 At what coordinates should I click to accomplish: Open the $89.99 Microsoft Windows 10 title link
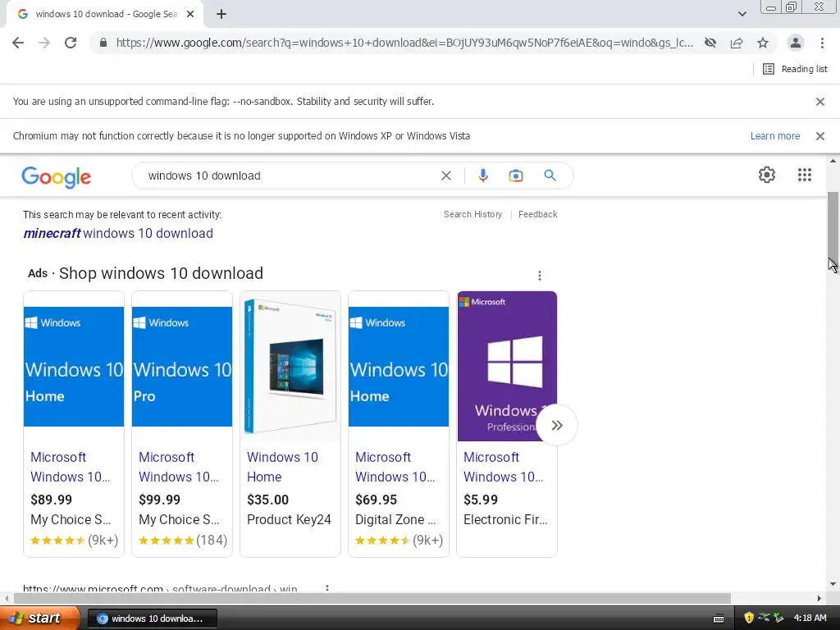[71, 467]
